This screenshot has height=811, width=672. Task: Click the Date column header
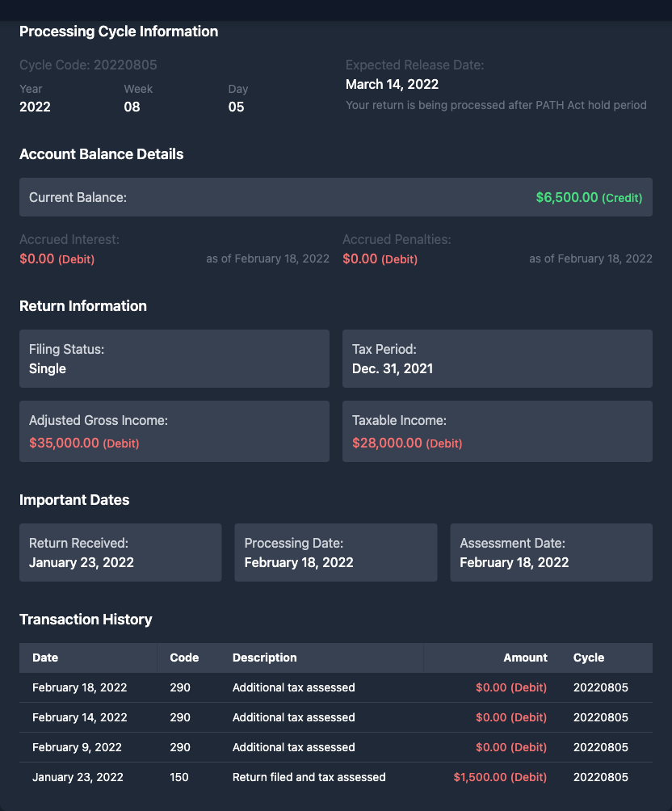(x=45, y=658)
